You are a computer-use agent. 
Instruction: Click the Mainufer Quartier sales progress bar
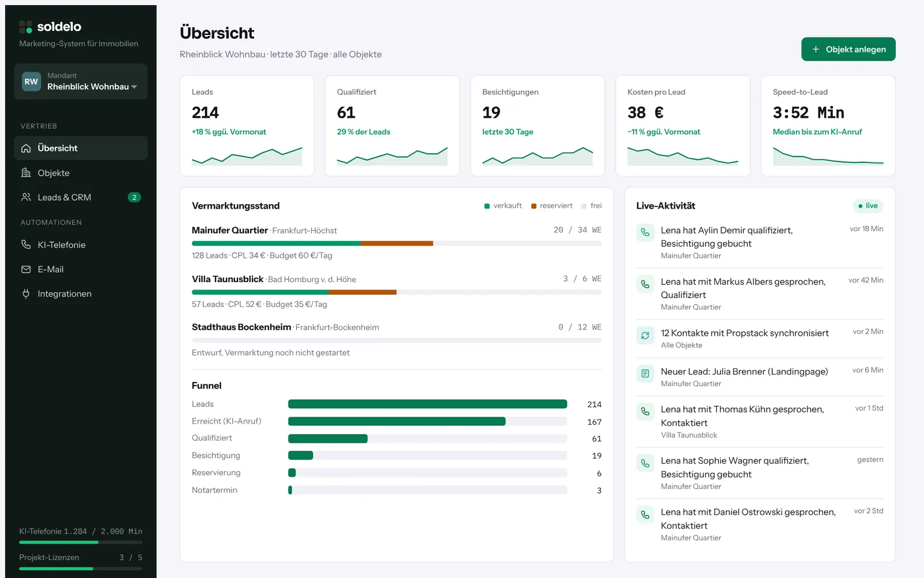click(x=397, y=243)
